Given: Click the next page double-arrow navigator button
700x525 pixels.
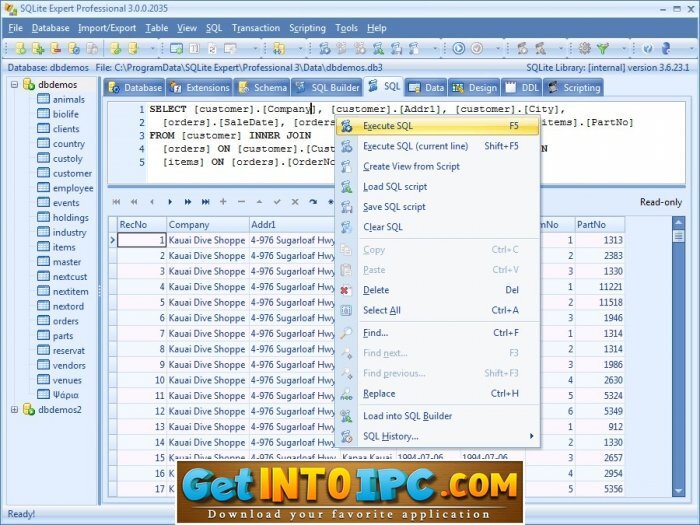Looking at the screenshot, I should tap(188, 202).
